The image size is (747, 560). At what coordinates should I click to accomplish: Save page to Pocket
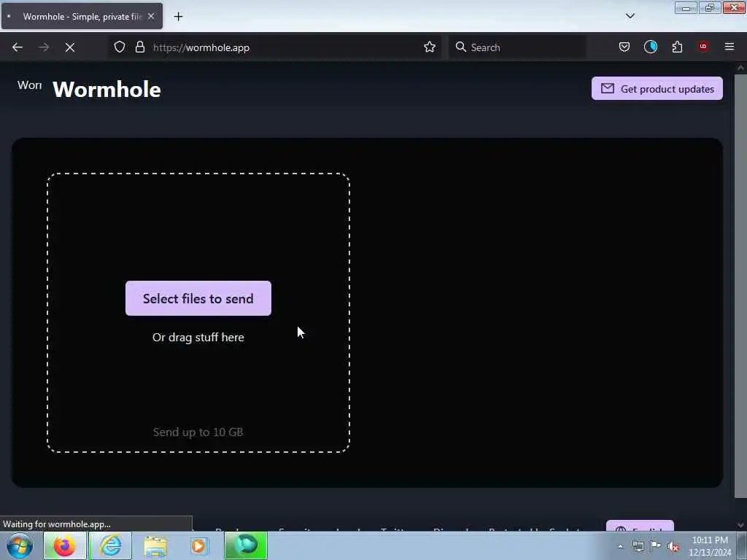coord(624,47)
